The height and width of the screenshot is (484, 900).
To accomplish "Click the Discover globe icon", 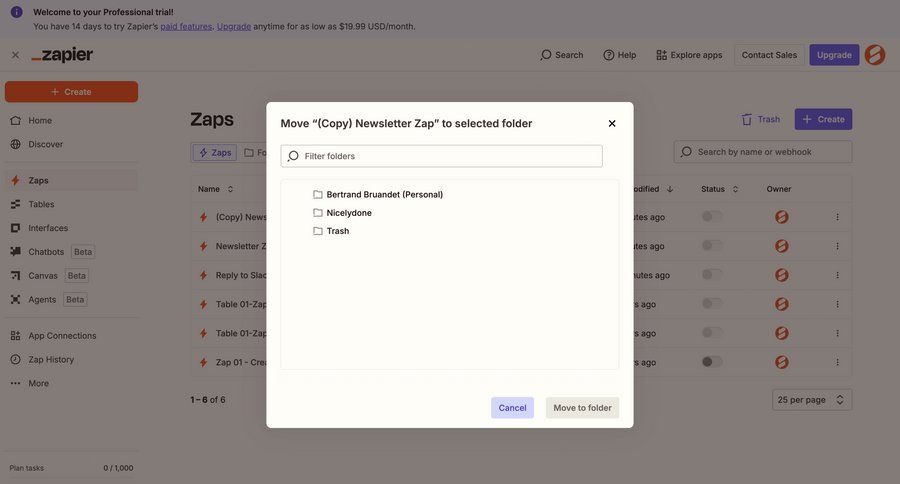I will [x=15, y=144].
